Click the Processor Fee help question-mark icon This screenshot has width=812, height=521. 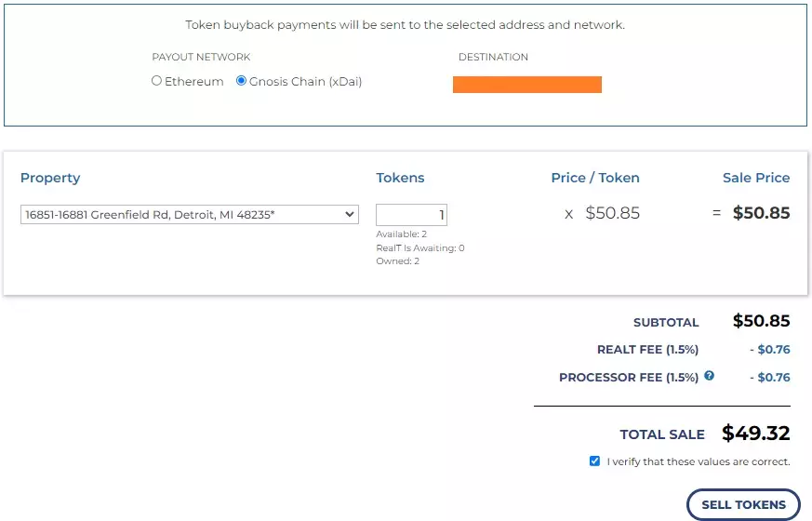coord(710,376)
